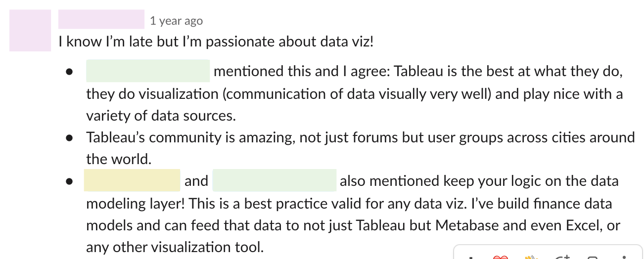Open the more actions menu for the message
This screenshot has width=644, height=259.
624,257
